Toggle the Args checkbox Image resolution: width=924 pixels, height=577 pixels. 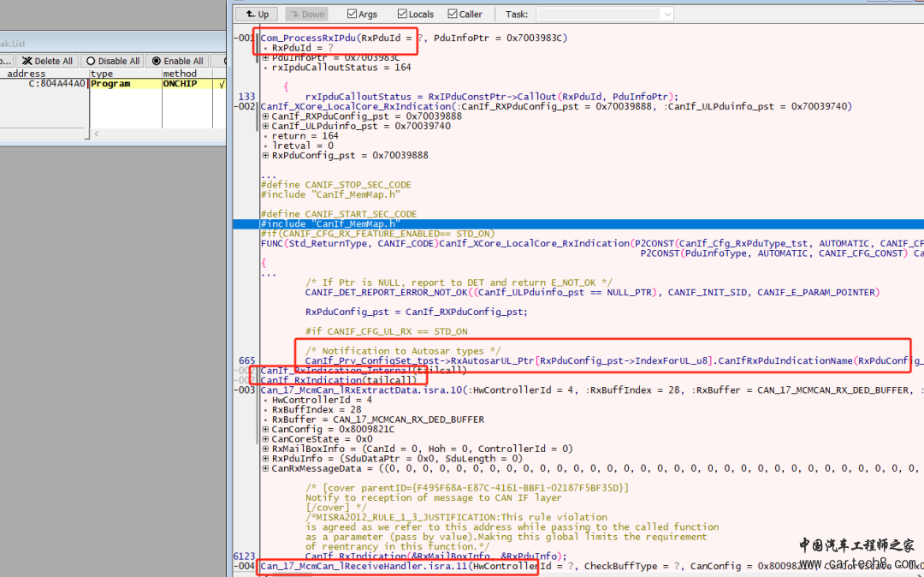(352, 15)
